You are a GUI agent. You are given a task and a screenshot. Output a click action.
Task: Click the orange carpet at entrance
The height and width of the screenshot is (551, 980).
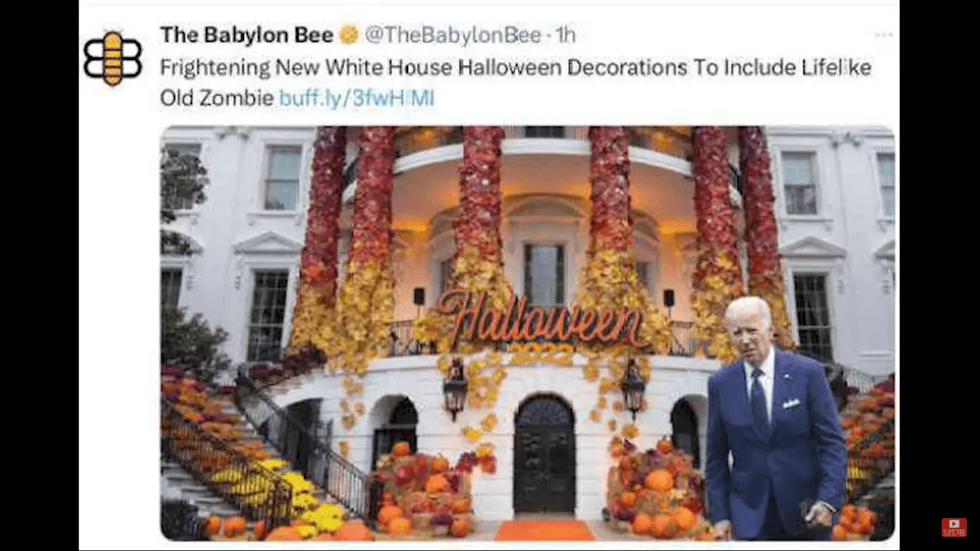544,530
